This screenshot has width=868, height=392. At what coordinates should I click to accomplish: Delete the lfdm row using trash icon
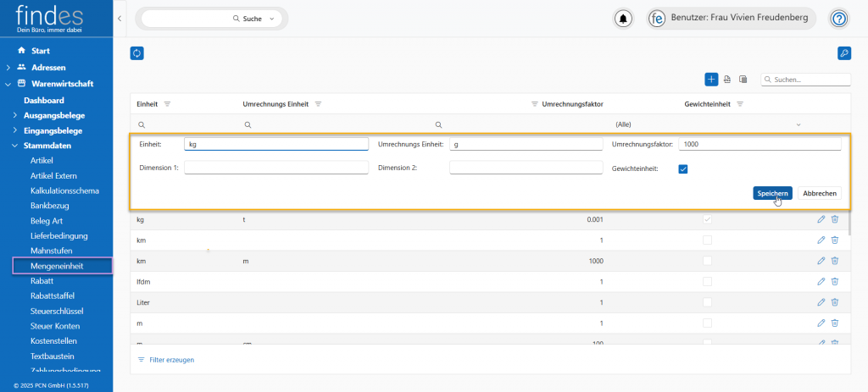click(834, 281)
